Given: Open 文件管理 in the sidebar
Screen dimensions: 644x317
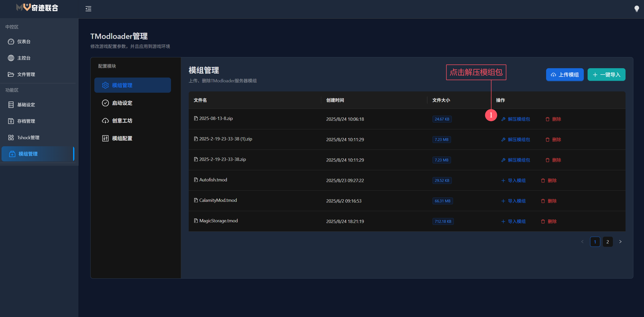Looking at the screenshot, I should 26,75.
